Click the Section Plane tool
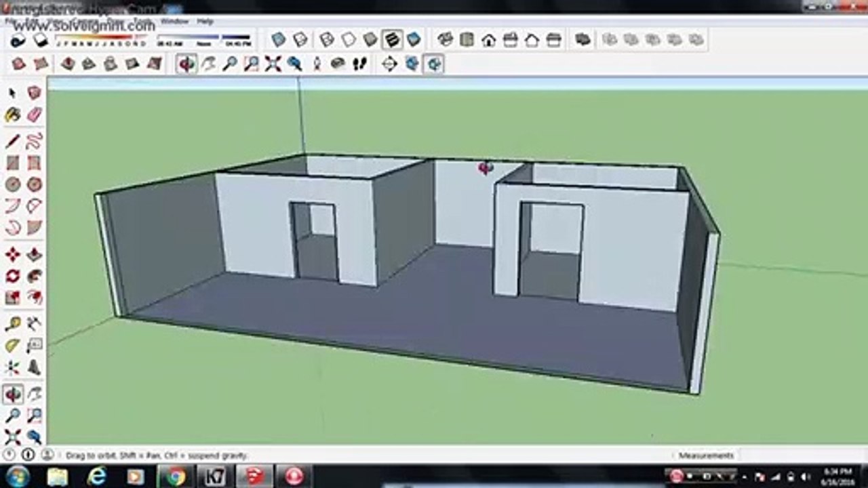 pos(389,64)
